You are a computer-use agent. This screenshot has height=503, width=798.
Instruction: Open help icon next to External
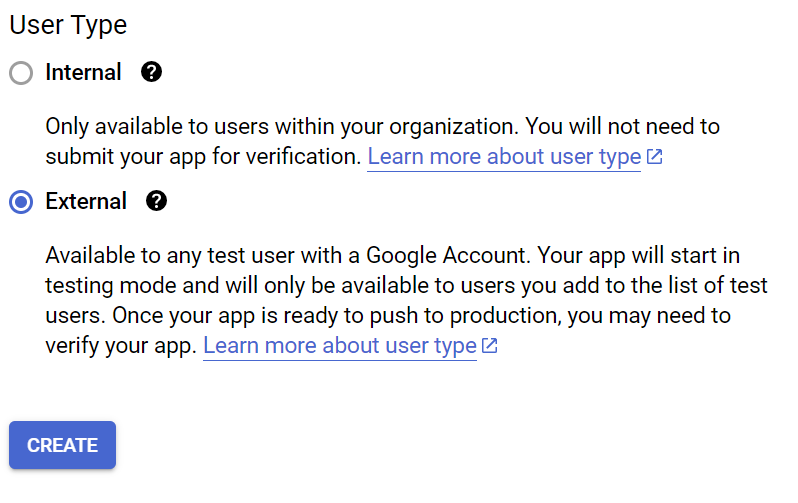coord(156,201)
